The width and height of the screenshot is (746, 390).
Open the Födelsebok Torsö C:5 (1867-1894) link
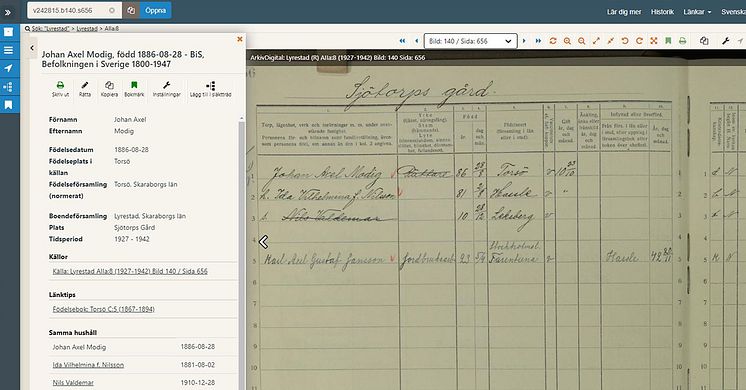pos(104,309)
